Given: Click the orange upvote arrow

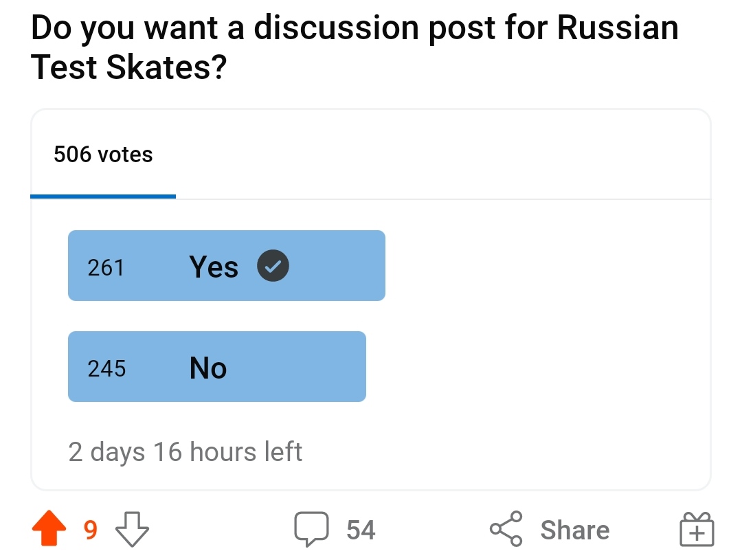Looking at the screenshot, I should (49, 530).
